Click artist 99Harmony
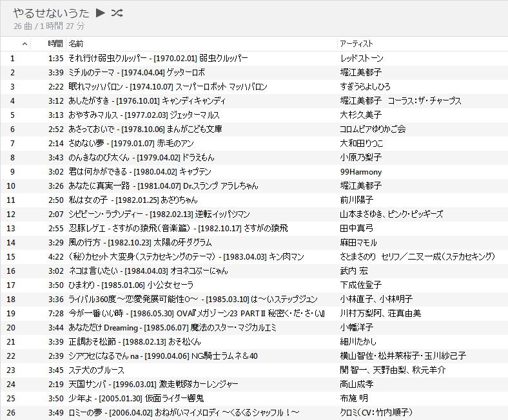Screen dimensions: 508x420 click(x=361, y=172)
